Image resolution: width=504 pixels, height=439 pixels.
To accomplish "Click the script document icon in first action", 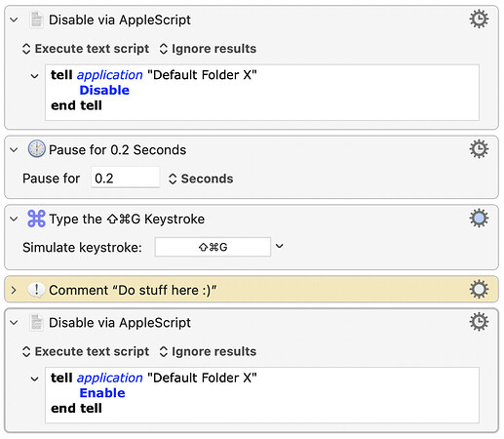I will coord(36,20).
